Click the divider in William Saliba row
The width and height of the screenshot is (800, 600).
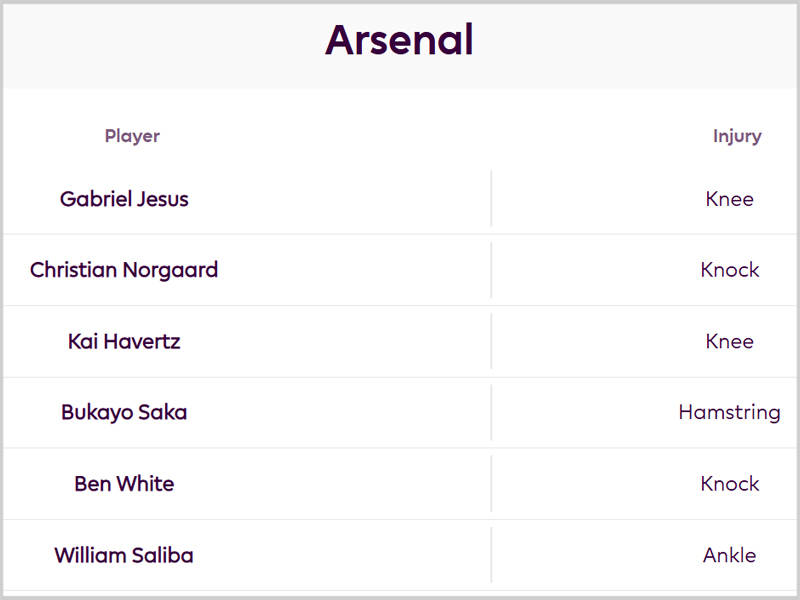tap(491, 555)
